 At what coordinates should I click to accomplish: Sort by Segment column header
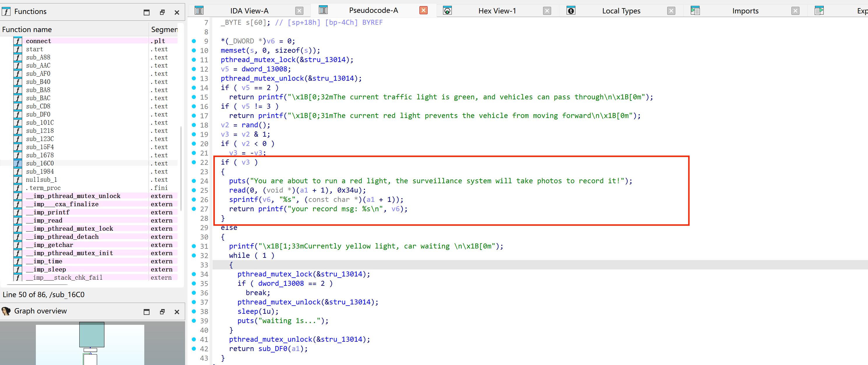click(164, 30)
